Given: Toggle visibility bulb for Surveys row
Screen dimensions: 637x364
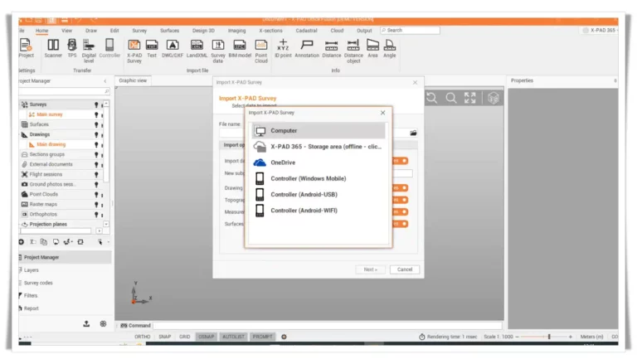Looking at the screenshot, I should (96, 104).
